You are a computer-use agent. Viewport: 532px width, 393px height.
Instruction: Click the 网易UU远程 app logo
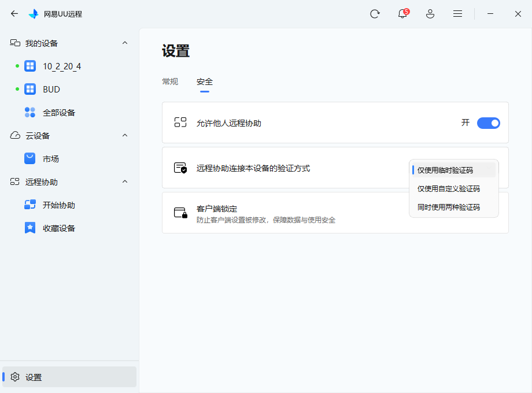[x=34, y=14]
